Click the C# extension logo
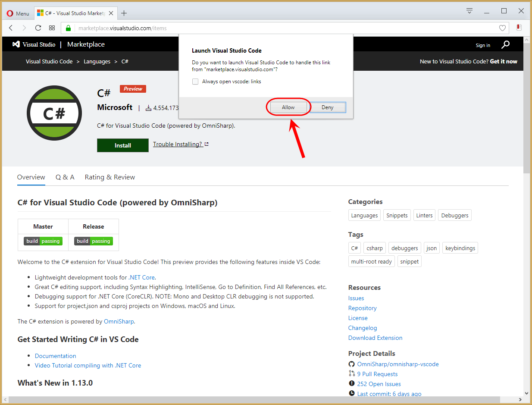532x405 pixels. [x=54, y=113]
